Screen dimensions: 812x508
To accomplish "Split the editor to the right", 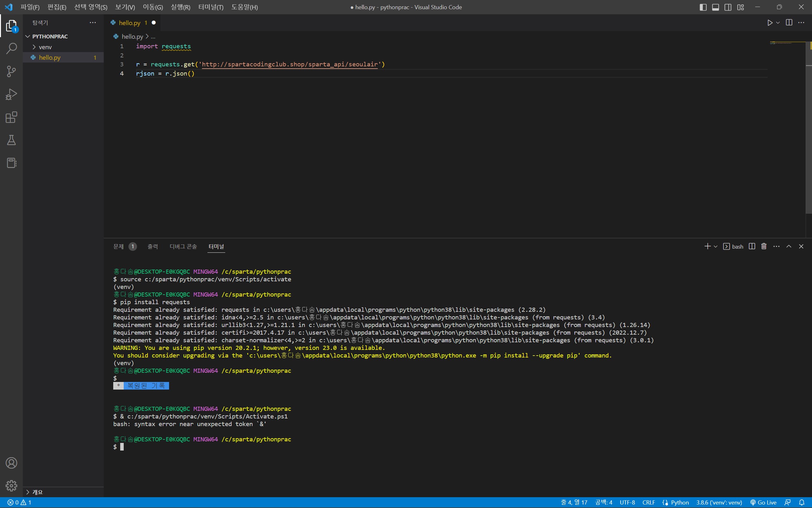I will pyautogui.click(x=789, y=23).
